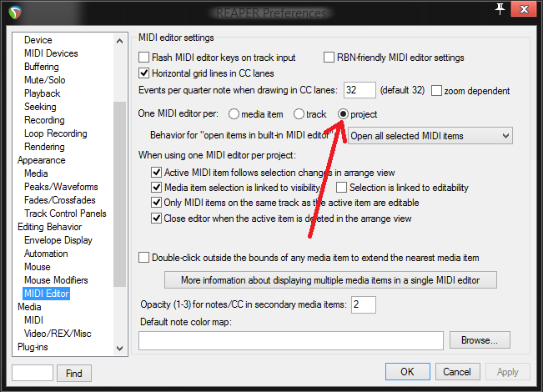Open the Mouse Modifiers page
The image size is (543, 392).
tap(56, 279)
